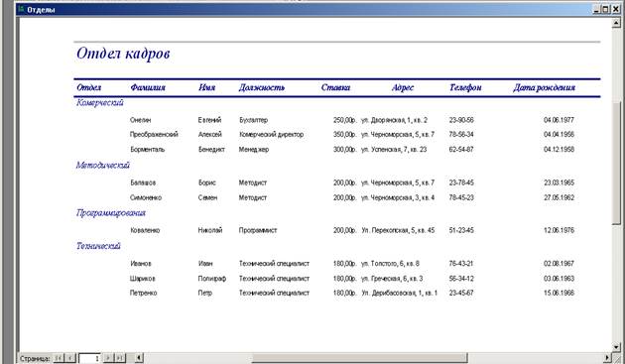The image size is (625, 364).
Task: Click the surname Шариков
Action: click(142, 279)
